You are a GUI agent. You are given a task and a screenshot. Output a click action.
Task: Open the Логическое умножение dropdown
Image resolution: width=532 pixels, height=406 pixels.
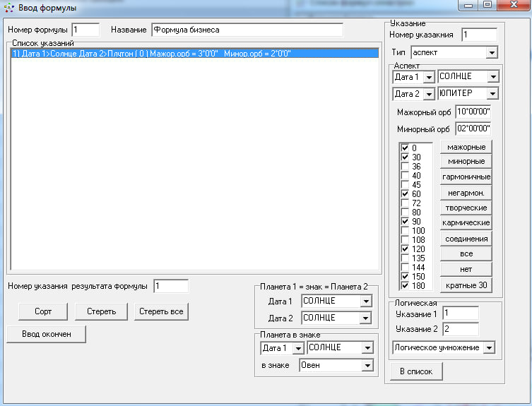point(489,347)
